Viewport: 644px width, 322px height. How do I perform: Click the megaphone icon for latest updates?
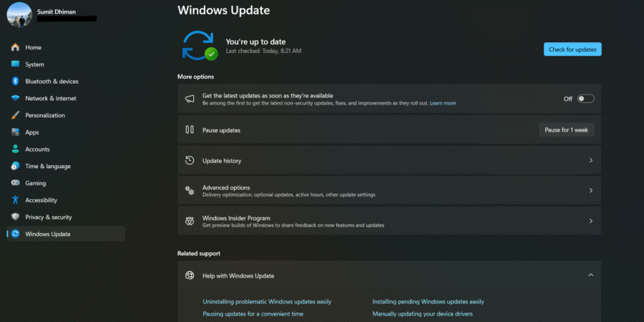190,99
